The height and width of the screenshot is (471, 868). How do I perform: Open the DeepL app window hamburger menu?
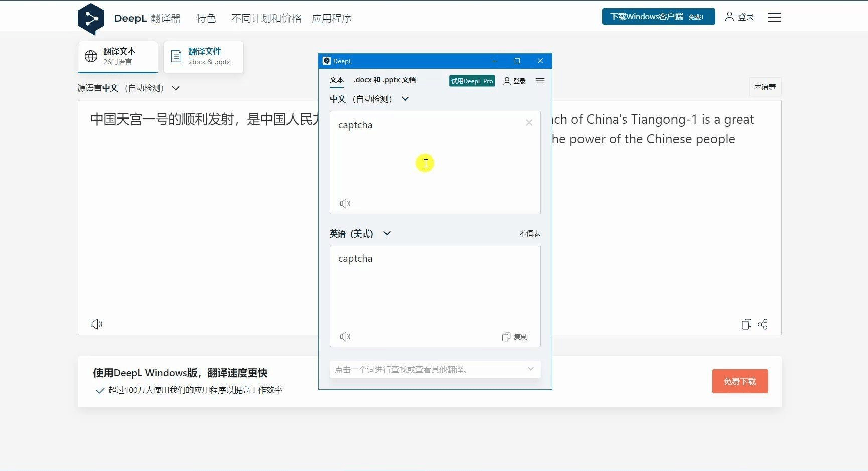click(540, 81)
